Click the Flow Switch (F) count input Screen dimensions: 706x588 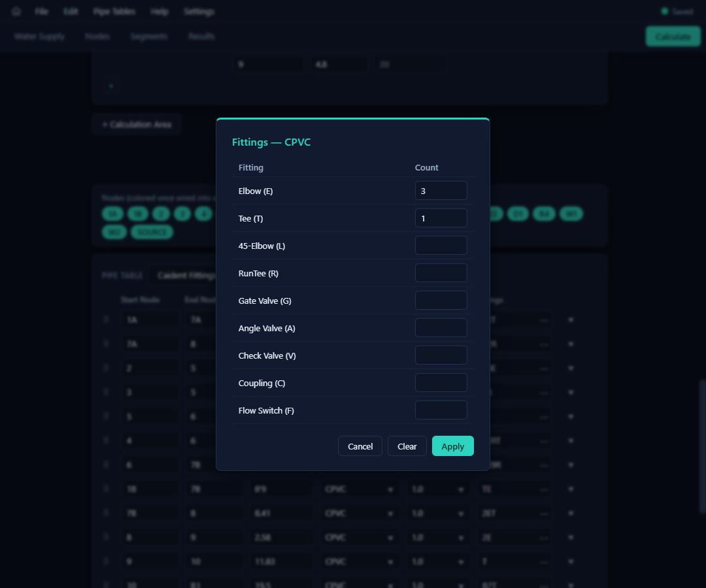441,410
